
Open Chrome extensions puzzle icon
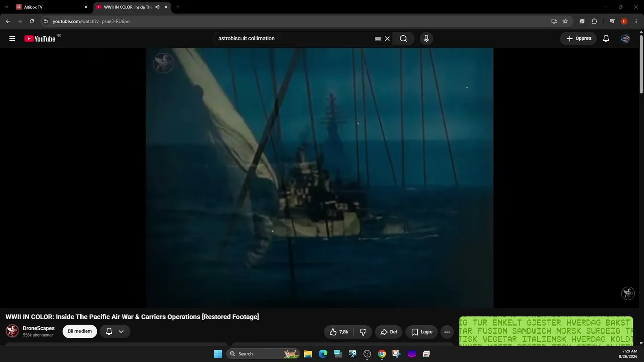(x=594, y=21)
